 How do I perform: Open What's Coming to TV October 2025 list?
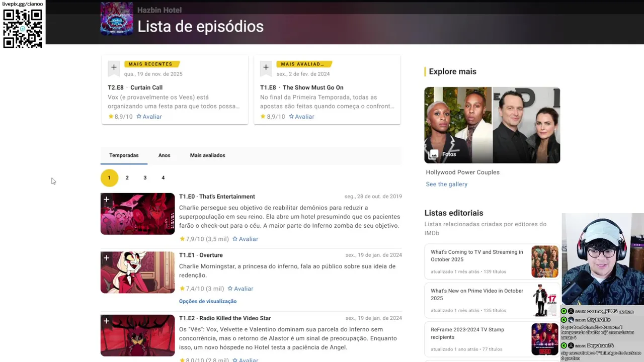(x=477, y=256)
